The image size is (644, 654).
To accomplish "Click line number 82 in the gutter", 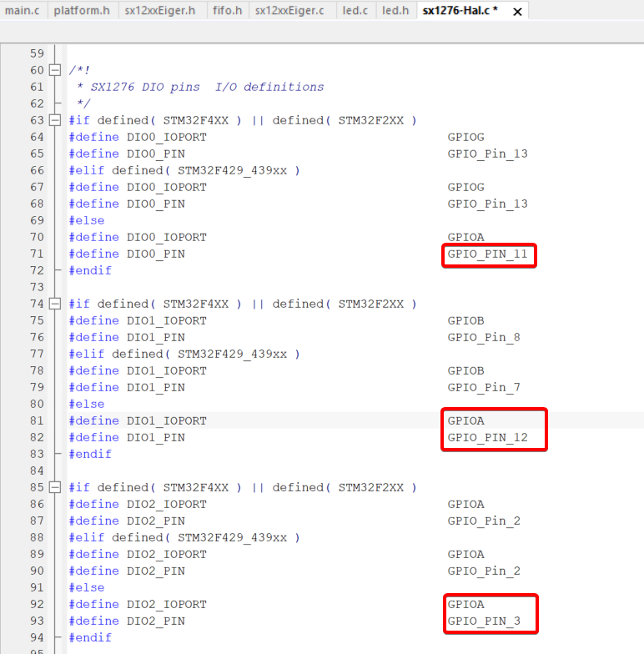I will [36, 437].
